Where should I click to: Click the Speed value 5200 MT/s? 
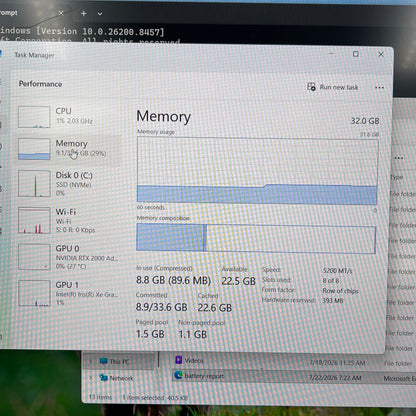click(337, 271)
